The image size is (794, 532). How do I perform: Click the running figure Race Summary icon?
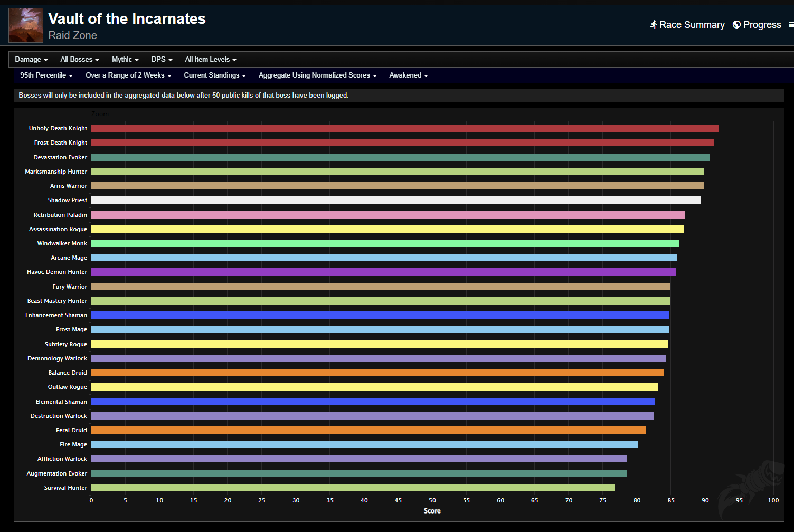click(x=654, y=25)
